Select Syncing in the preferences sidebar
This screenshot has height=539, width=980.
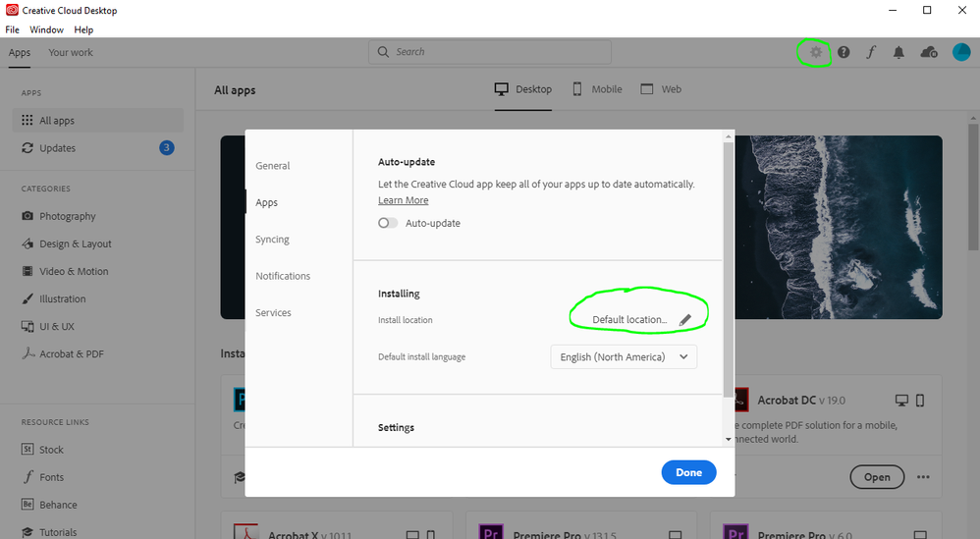point(272,240)
